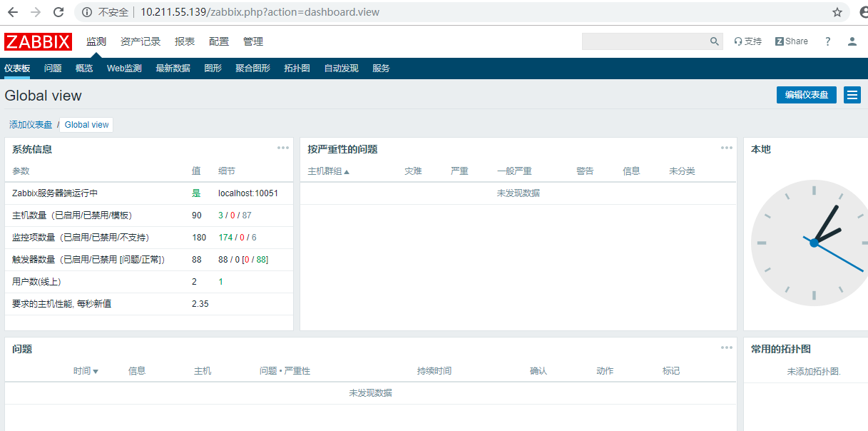Click the online users count link
868x431 pixels.
pos(220,282)
